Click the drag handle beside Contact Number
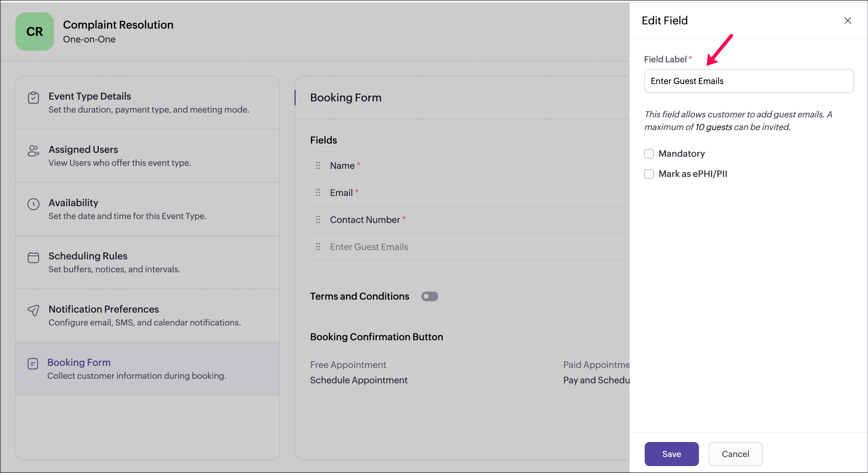Image resolution: width=868 pixels, height=473 pixels. pyautogui.click(x=318, y=219)
